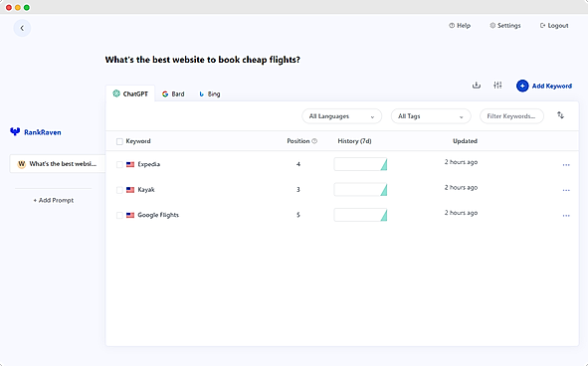Click the Kayak keyword text
Viewport: 588px width, 366px height.
(x=146, y=190)
